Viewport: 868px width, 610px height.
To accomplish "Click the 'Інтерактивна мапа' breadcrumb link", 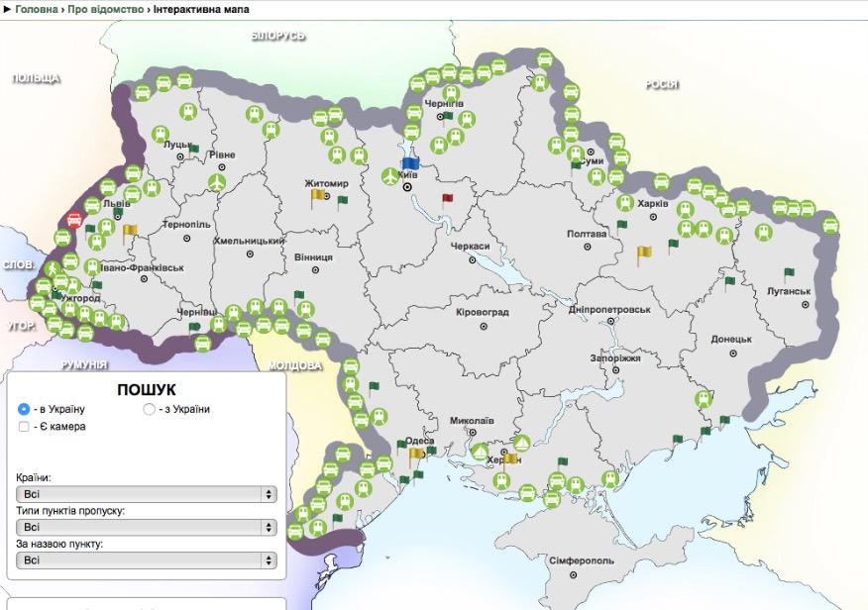I will pyautogui.click(x=198, y=8).
